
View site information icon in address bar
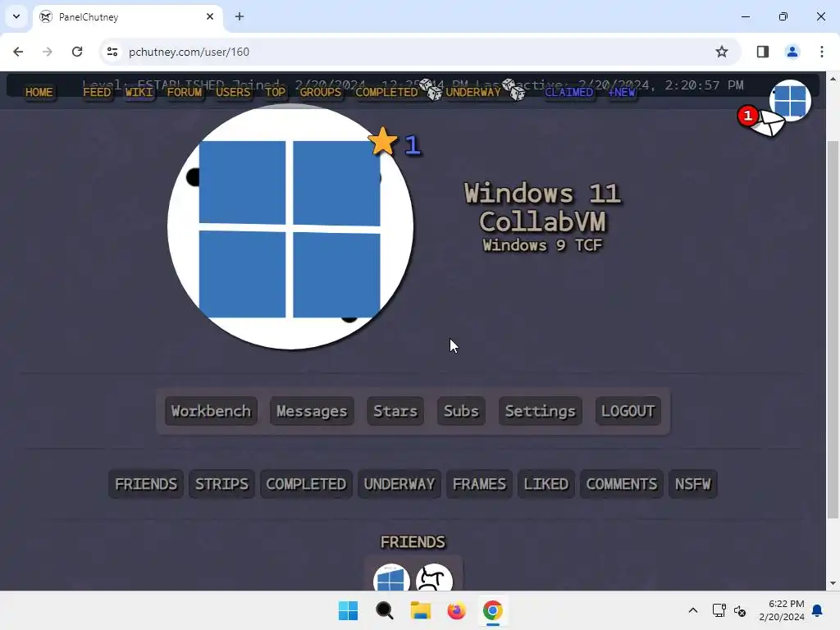112,52
